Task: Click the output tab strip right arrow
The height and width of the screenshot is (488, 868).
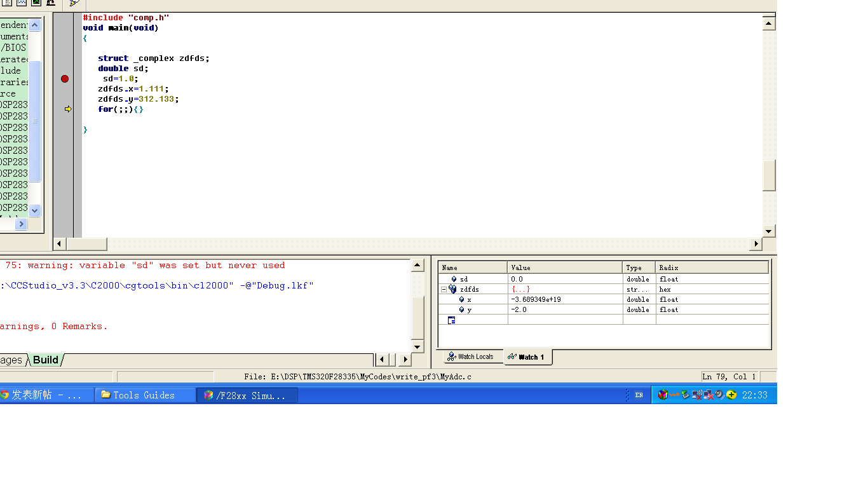Action: tap(405, 360)
